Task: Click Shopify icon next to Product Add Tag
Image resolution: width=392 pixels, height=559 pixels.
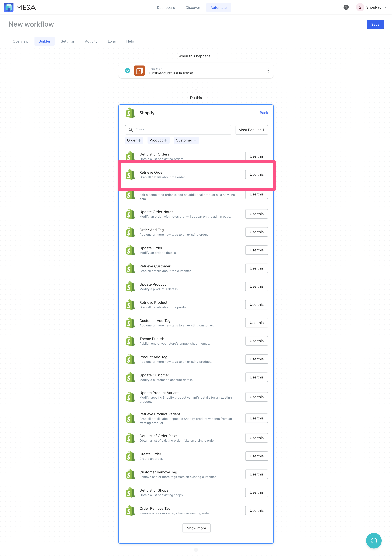Action: (130, 359)
